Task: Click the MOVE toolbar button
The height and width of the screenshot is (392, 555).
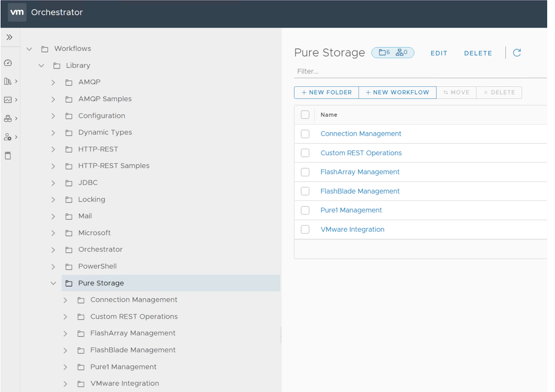Action: 456,92
